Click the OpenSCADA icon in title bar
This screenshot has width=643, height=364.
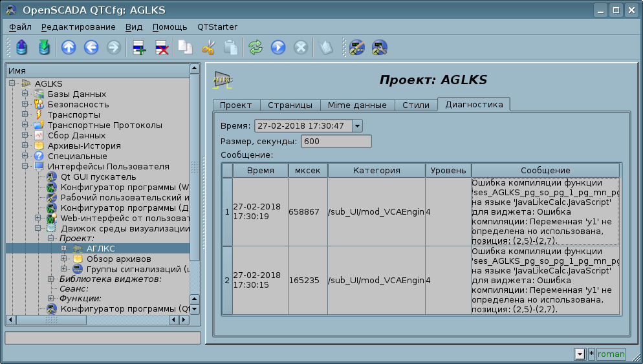point(11,10)
